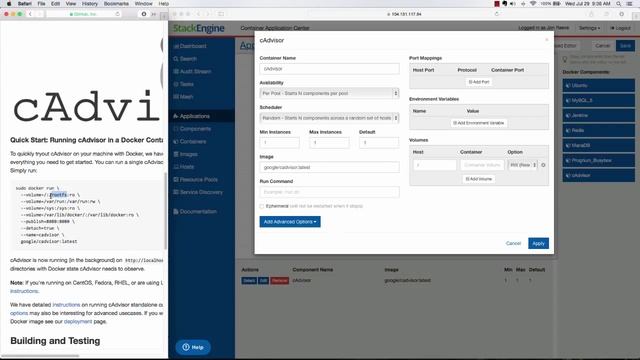This screenshot has width=640, height=360.
Task: Open Audit Stream in the sidebar
Action: point(192,71)
